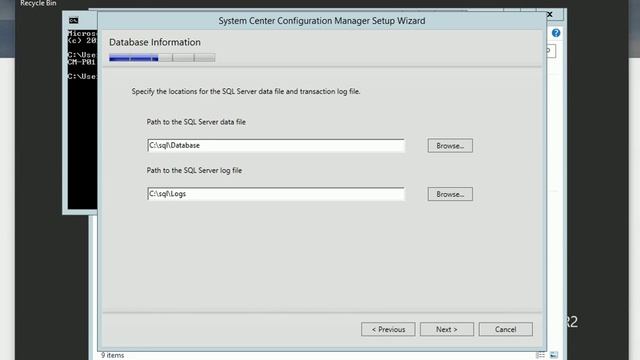Click the command prompt window icon
640x360 pixels.
[x=73, y=20]
